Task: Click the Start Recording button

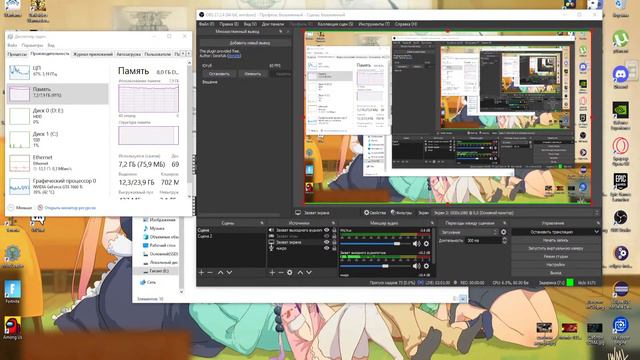Action: [x=555, y=240]
